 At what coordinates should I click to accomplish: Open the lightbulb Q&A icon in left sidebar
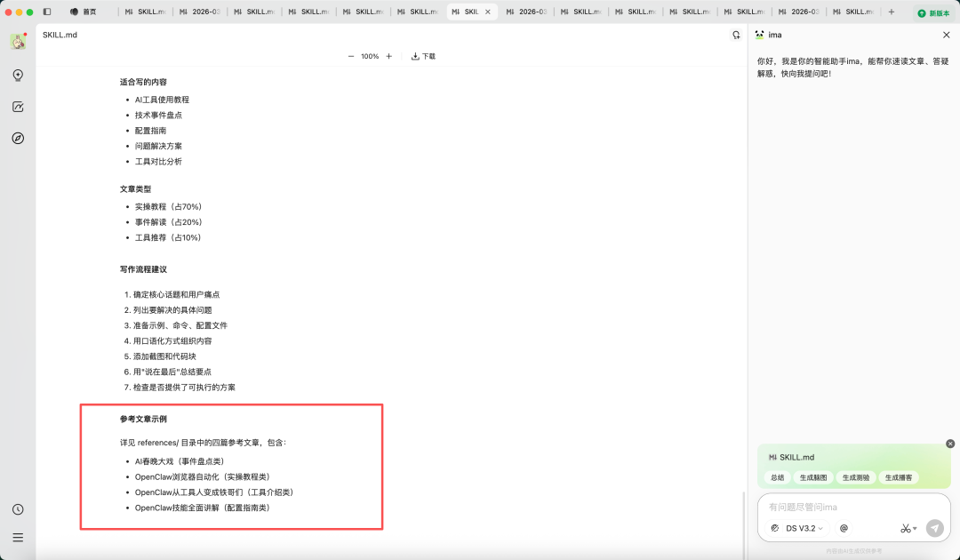[18, 76]
